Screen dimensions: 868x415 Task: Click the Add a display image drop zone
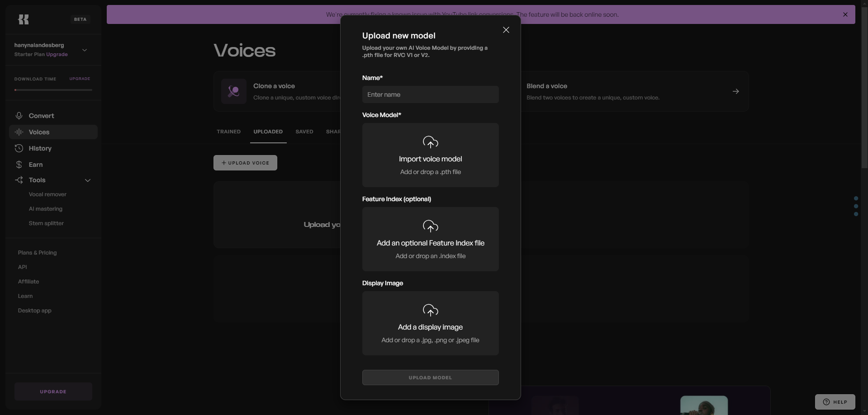tap(431, 323)
